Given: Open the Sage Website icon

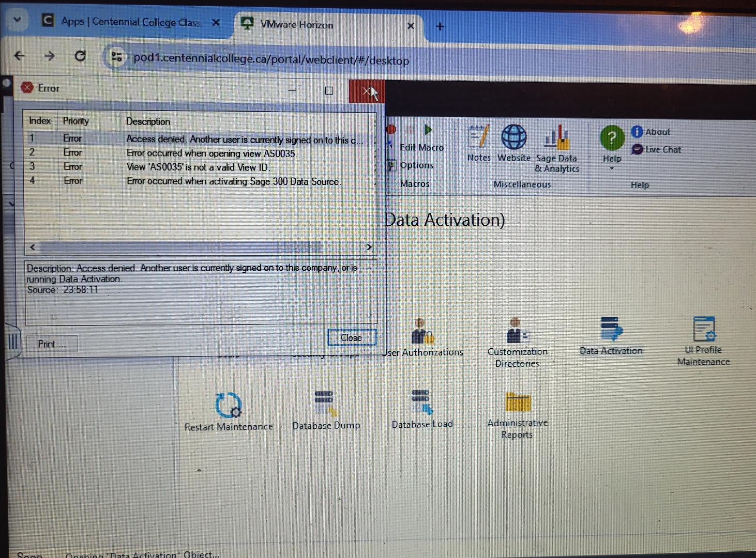Looking at the screenshot, I should (513, 138).
